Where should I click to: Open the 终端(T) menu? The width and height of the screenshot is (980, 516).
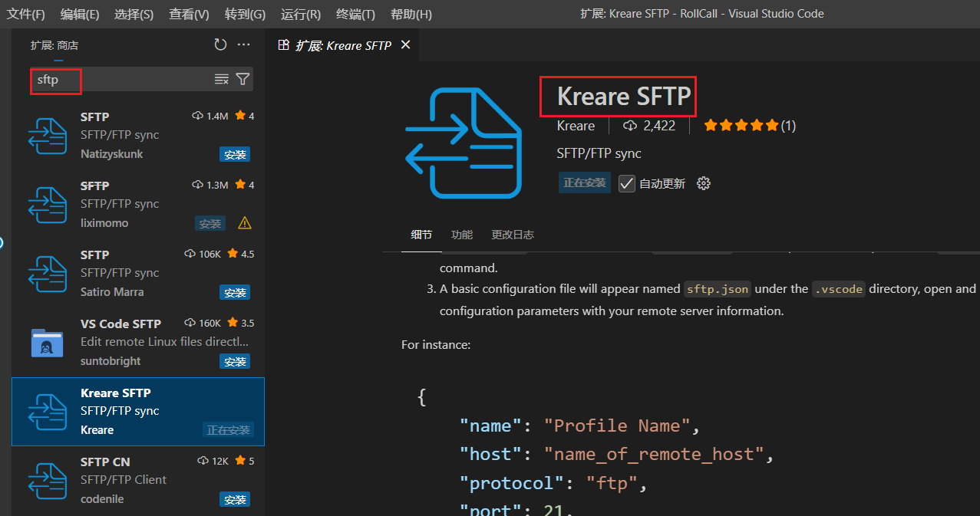356,14
